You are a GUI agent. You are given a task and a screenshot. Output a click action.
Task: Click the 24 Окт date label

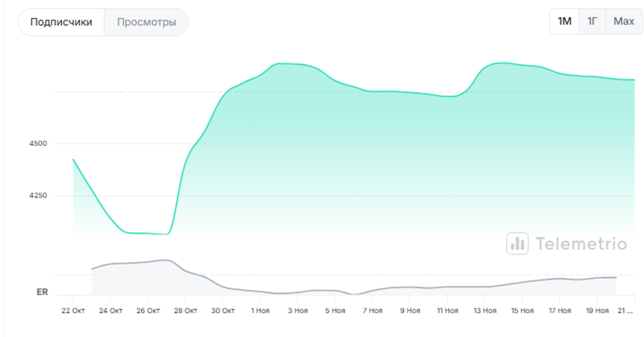[110, 311]
